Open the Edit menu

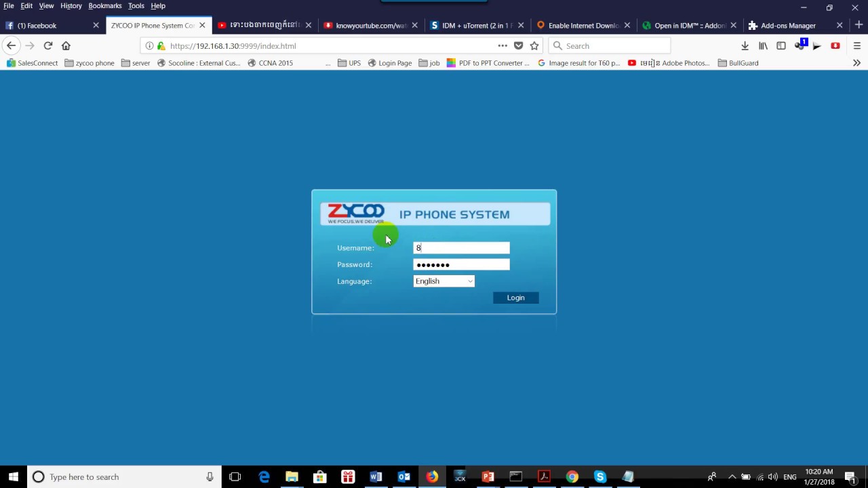(26, 5)
